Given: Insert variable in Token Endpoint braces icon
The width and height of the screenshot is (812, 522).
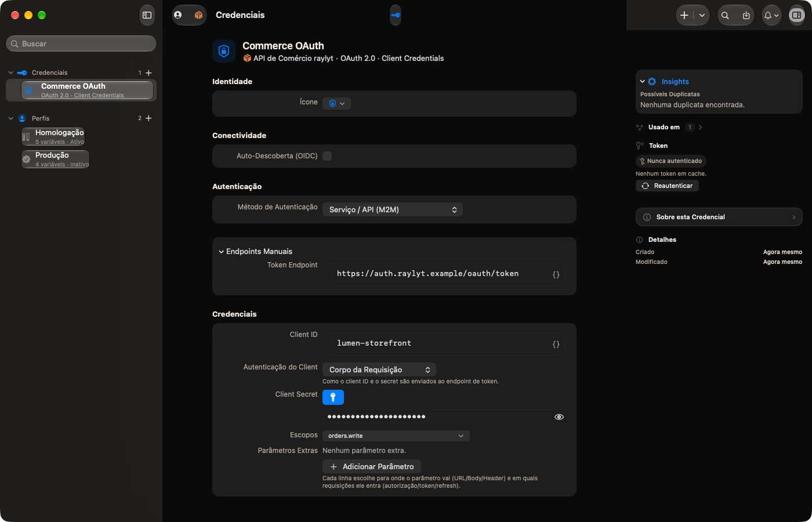Looking at the screenshot, I should 556,274.
